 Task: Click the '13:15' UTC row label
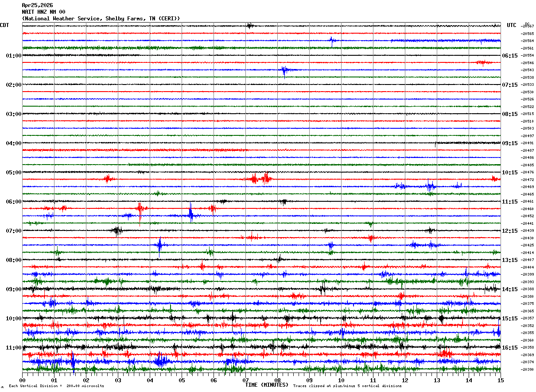tap(510, 260)
